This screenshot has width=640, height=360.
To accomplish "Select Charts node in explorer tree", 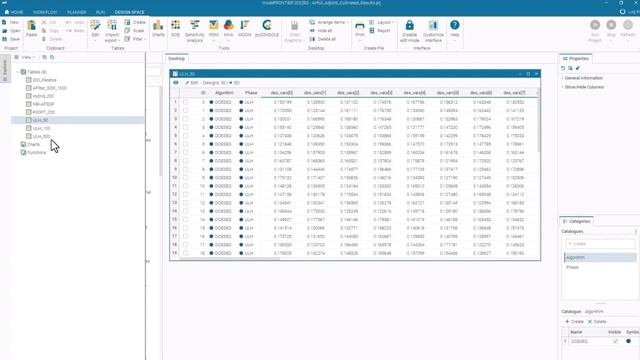I will coord(30,144).
